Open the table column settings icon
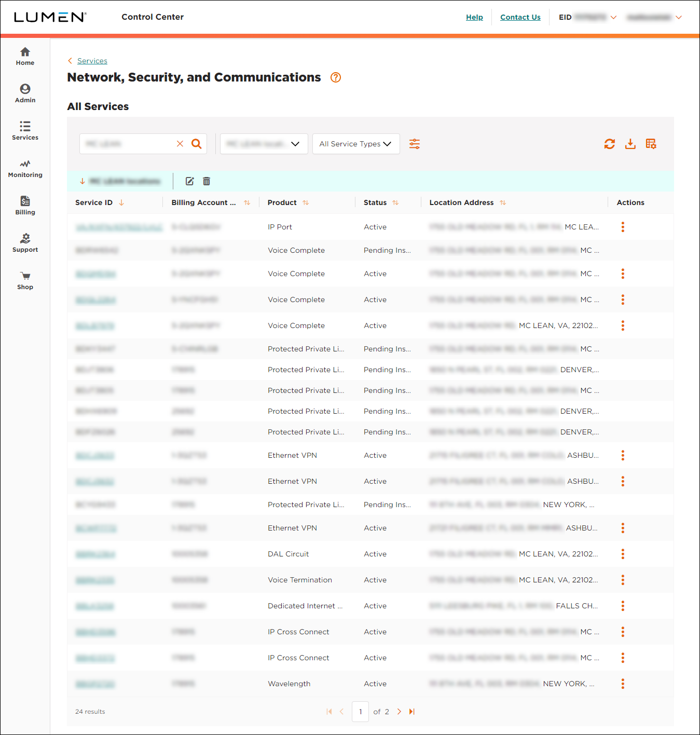This screenshot has width=700, height=735. 651,144
